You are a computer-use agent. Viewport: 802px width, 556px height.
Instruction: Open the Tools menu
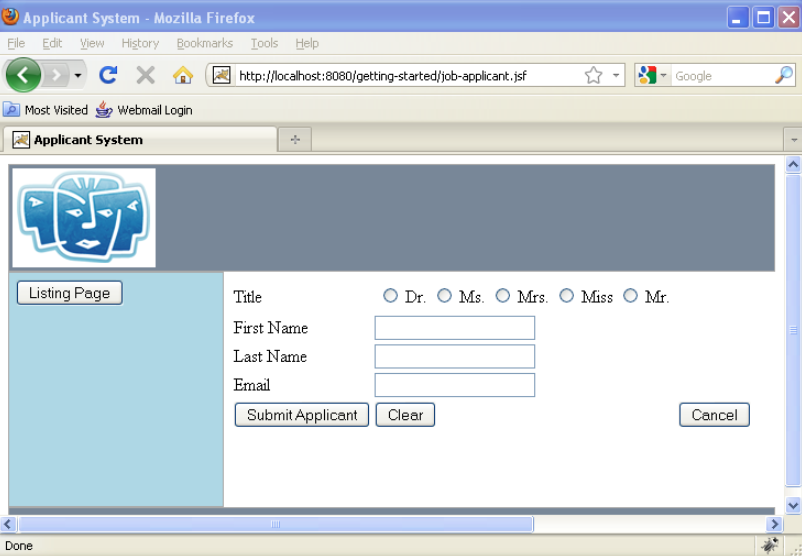coord(264,43)
